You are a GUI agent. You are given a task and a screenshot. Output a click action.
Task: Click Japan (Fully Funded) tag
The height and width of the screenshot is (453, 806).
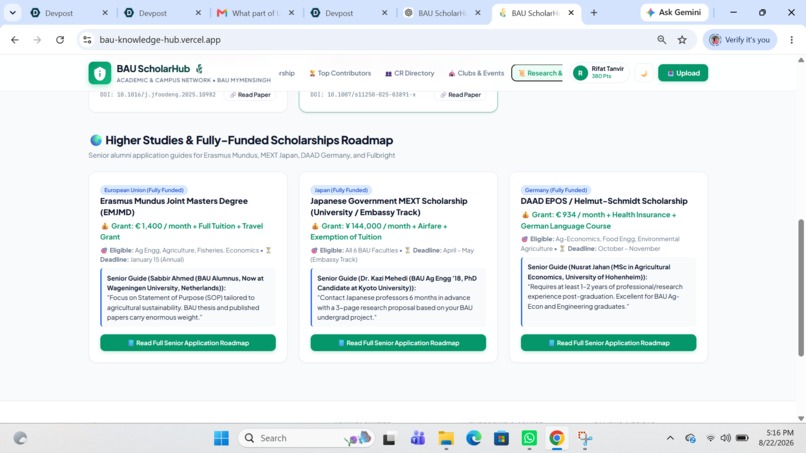click(x=341, y=190)
